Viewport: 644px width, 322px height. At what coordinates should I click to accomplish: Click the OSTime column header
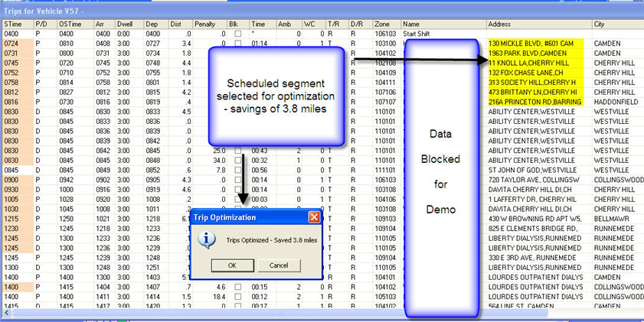[75, 24]
